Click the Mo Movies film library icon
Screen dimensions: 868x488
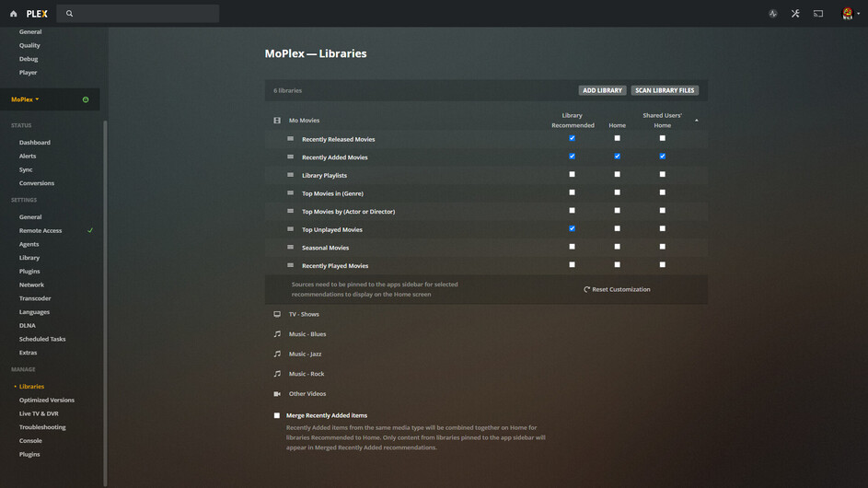(x=277, y=121)
